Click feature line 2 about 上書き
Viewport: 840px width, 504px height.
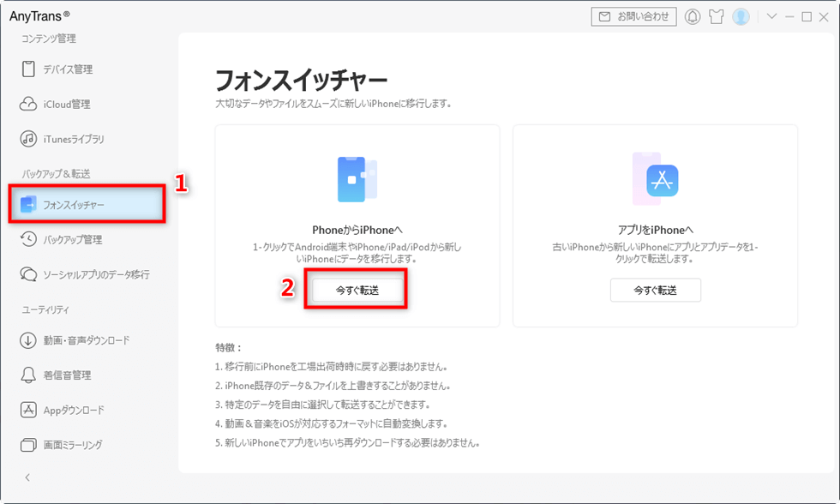[x=333, y=386]
